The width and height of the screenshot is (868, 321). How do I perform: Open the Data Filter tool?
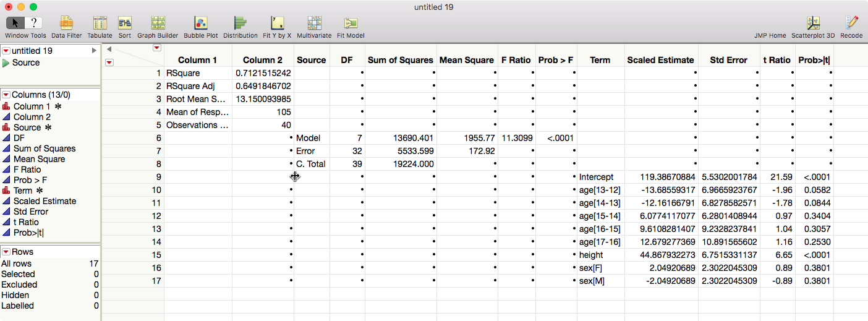pos(66,24)
